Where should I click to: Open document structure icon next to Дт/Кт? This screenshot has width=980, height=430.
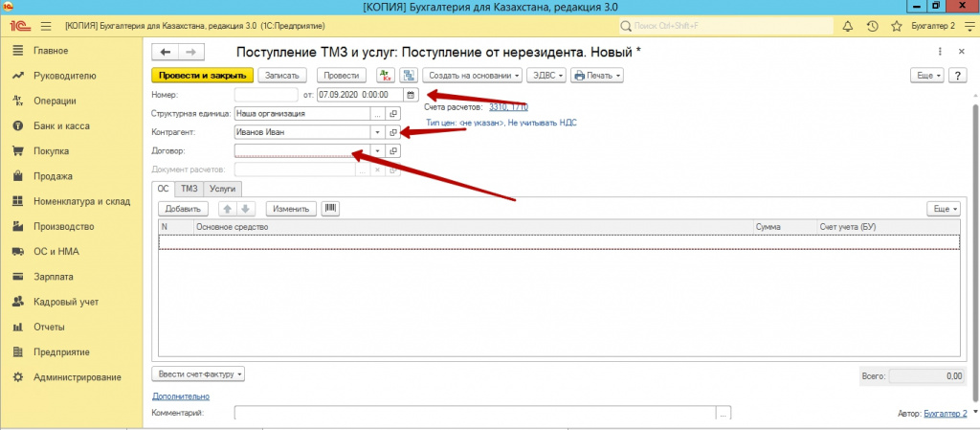coord(409,76)
